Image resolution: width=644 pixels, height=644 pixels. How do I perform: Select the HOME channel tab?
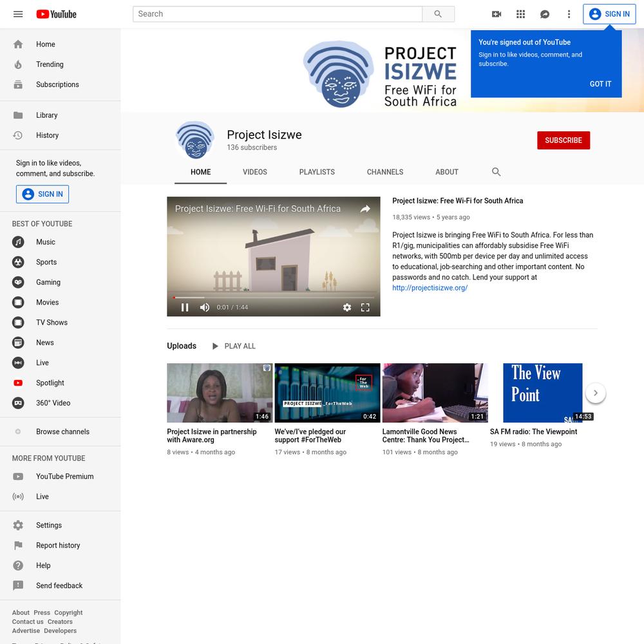[x=200, y=173]
